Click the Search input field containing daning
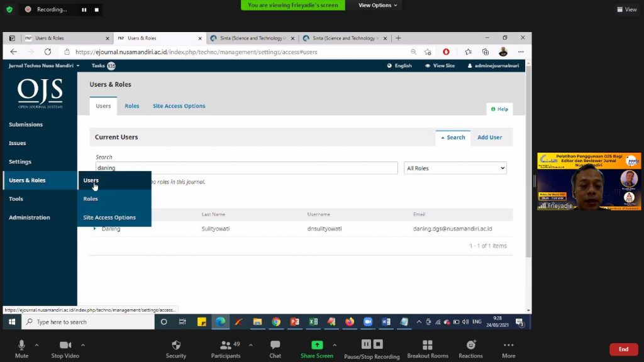The height and width of the screenshot is (362, 644). [247, 168]
